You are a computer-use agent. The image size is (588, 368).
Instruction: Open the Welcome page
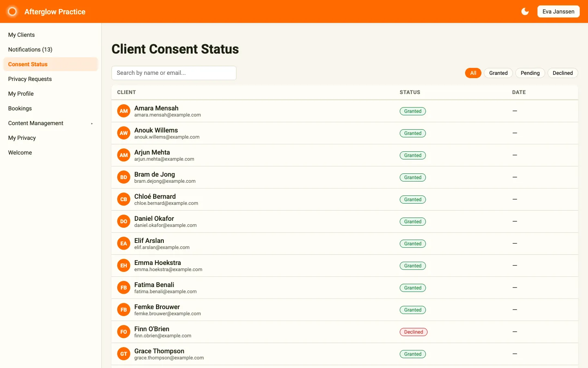point(51,153)
